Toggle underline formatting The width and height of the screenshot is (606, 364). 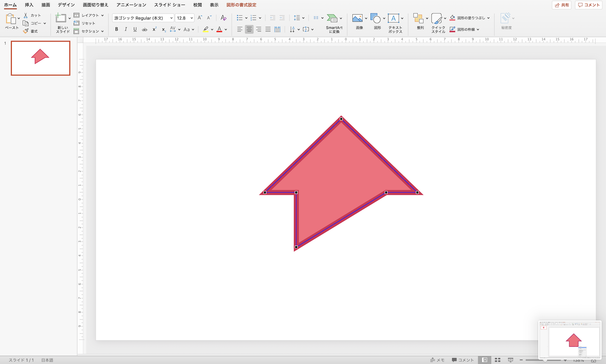[135, 29]
